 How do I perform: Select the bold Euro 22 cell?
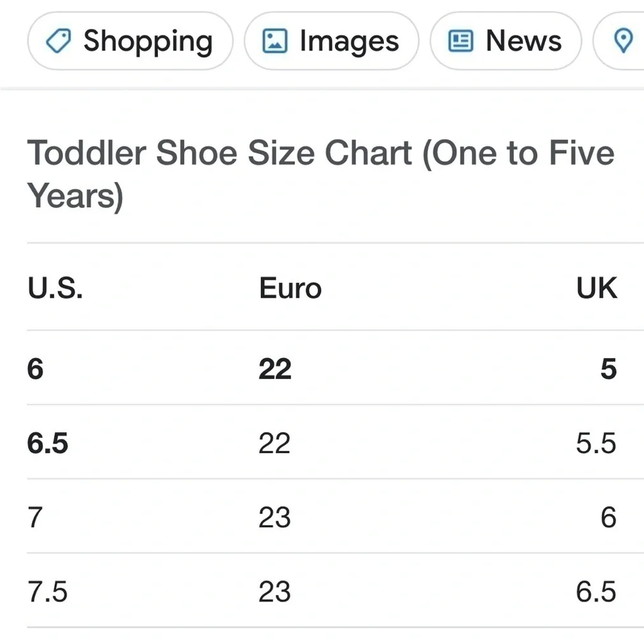[x=275, y=368]
